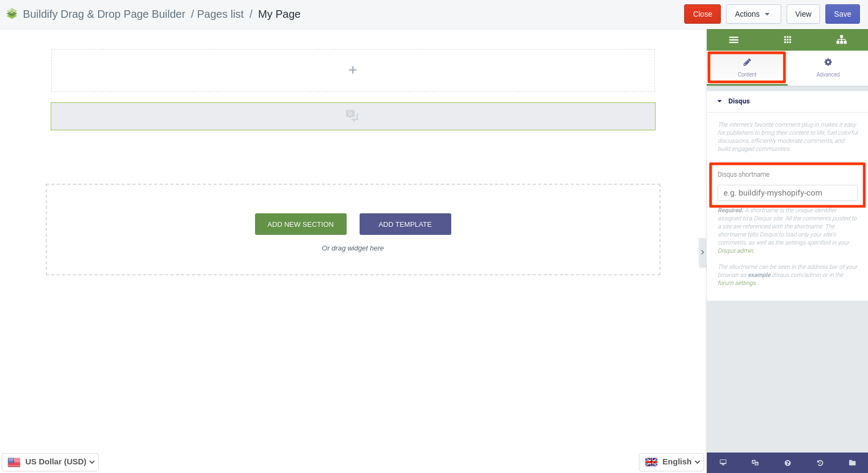Switch to the Content tab
Screen dimensions: 868x473
click(x=747, y=67)
